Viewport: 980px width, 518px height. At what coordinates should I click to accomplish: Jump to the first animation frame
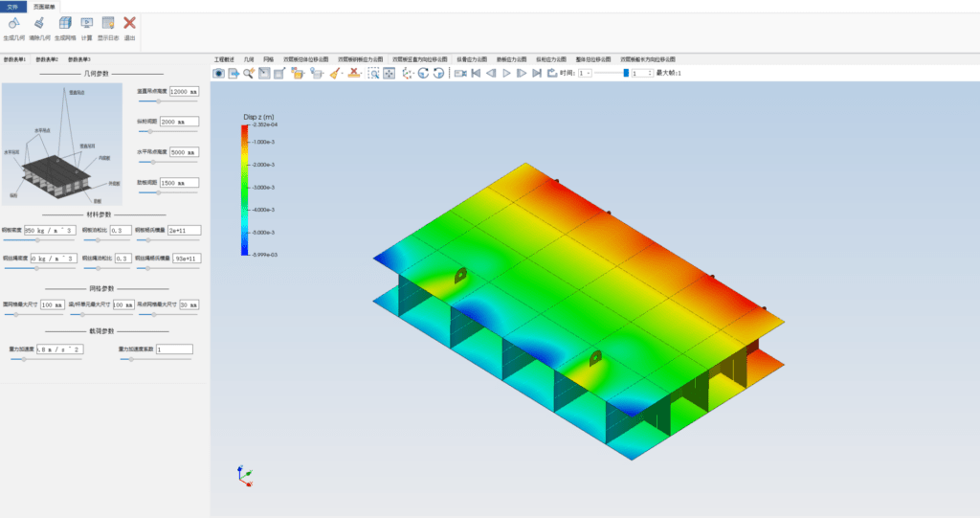[x=475, y=73]
